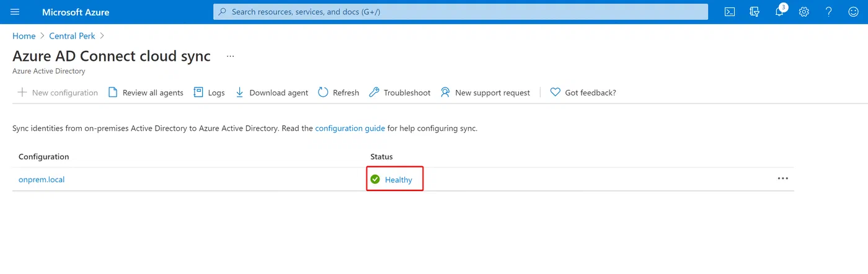Open the configuration guide link

click(x=350, y=128)
